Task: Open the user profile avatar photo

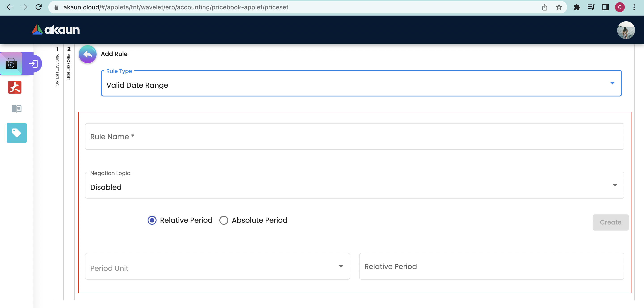Action: click(625, 30)
